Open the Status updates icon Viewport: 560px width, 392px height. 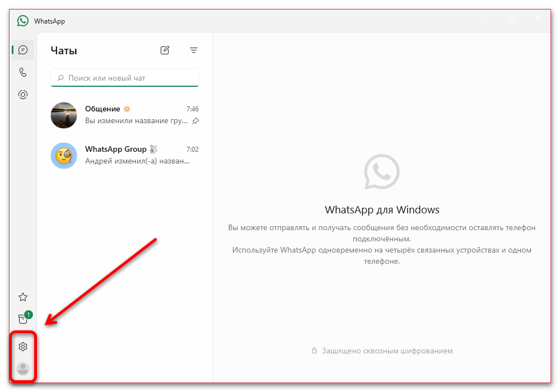pyautogui.click(x=23, y=95)
